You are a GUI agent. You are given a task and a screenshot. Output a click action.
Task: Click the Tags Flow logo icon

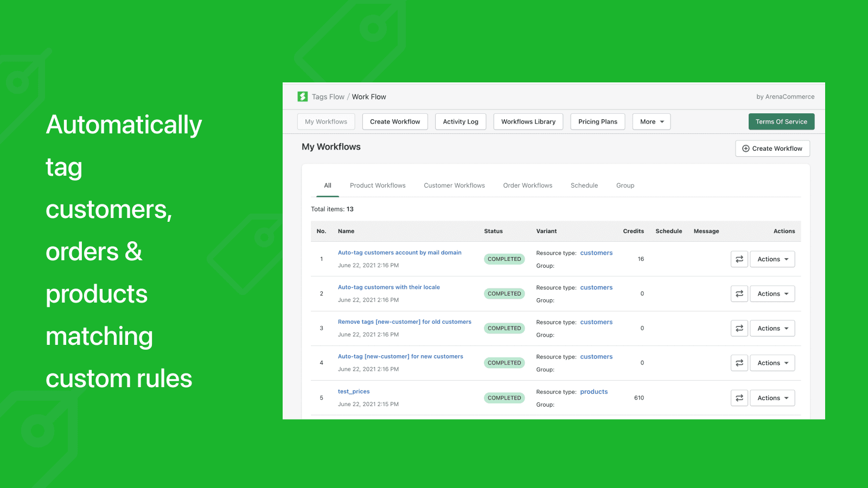coord(303,97)
